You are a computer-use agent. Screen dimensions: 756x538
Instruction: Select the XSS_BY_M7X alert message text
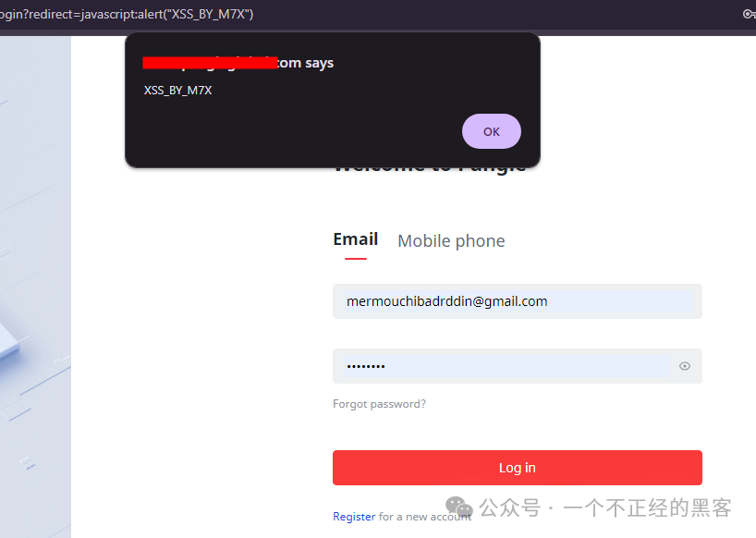pos(178,91)
